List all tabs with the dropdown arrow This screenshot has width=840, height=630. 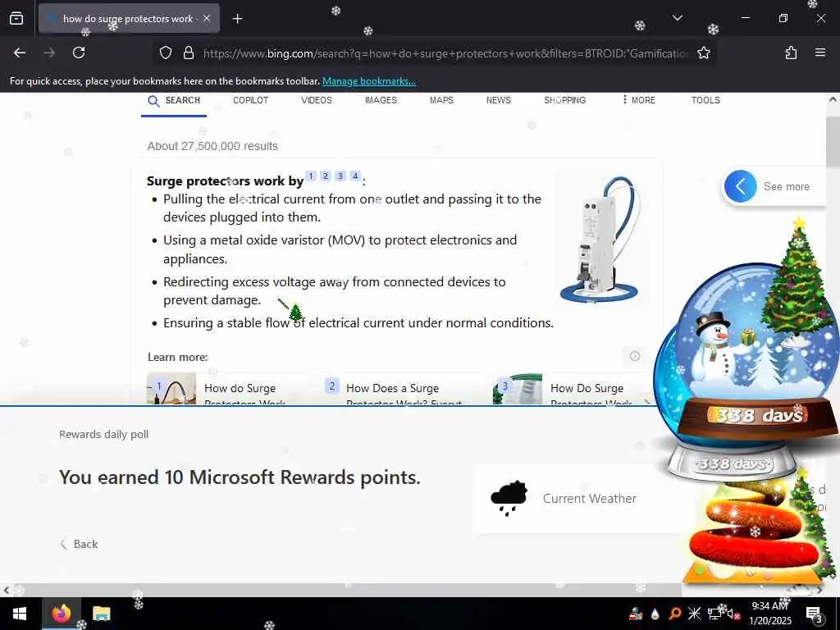point(678,18)
